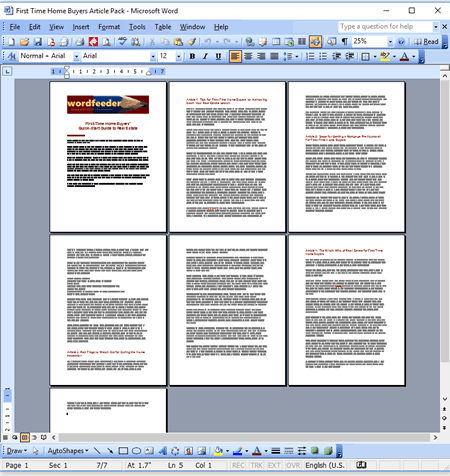The image size is (450, 476).
Task: Insert WordArt from the Drawing toolbar
Action: [162, 451]
